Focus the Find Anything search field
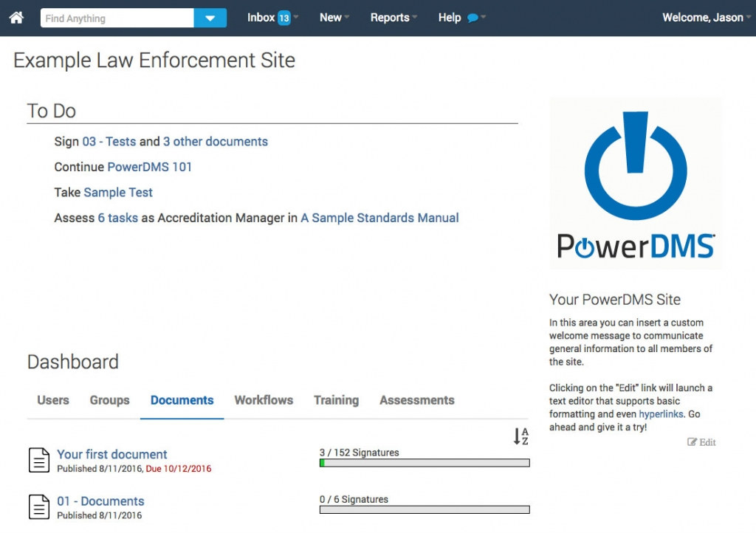756x533 pixels. [x=117, y=18]
